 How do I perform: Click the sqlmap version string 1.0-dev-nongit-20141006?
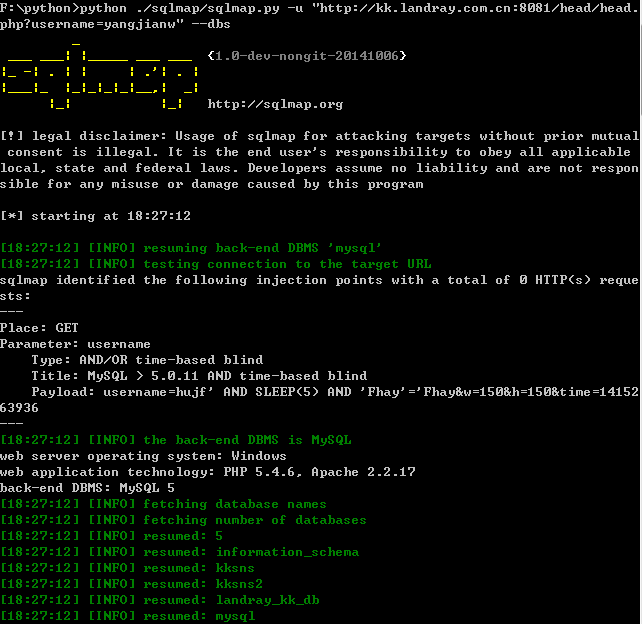(x=307, y=56)
